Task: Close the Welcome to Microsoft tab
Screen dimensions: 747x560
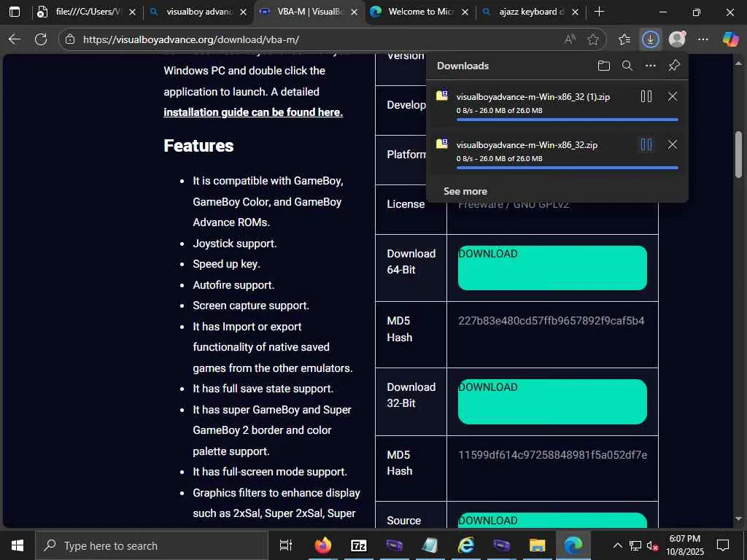Action: coord(465,12)
